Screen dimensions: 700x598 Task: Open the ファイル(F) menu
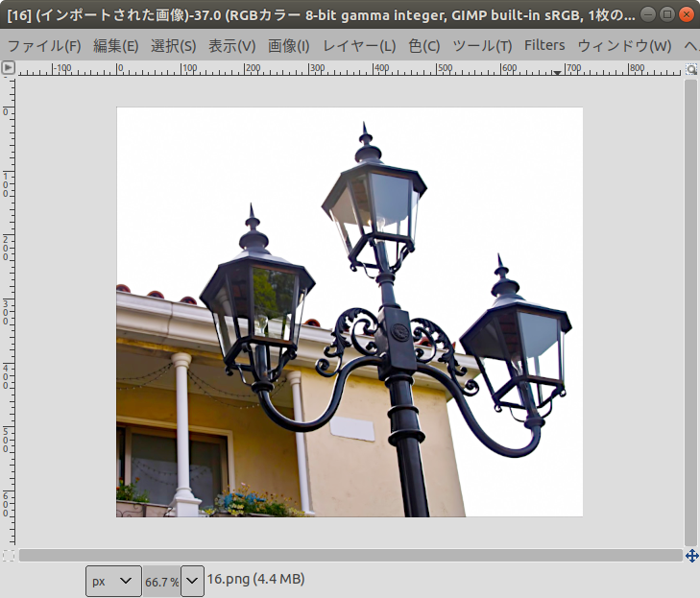44,45
